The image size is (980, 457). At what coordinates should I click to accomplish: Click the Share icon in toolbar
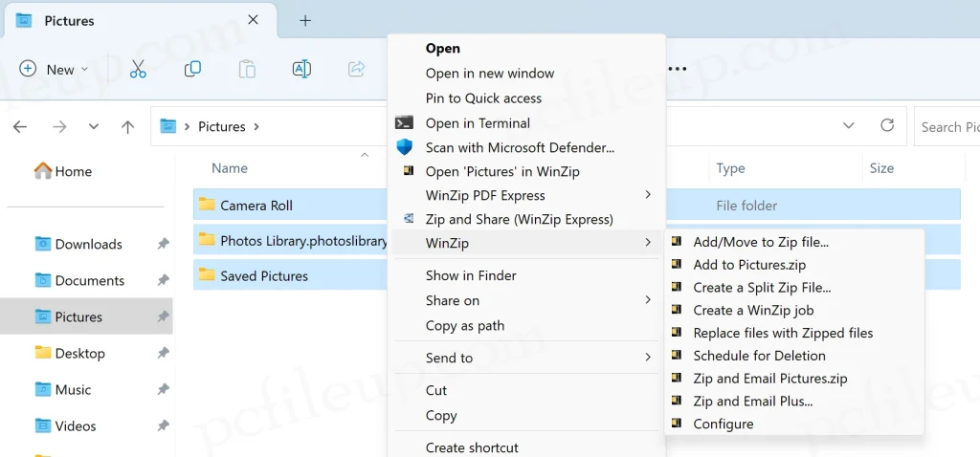[x=356, y=69]
